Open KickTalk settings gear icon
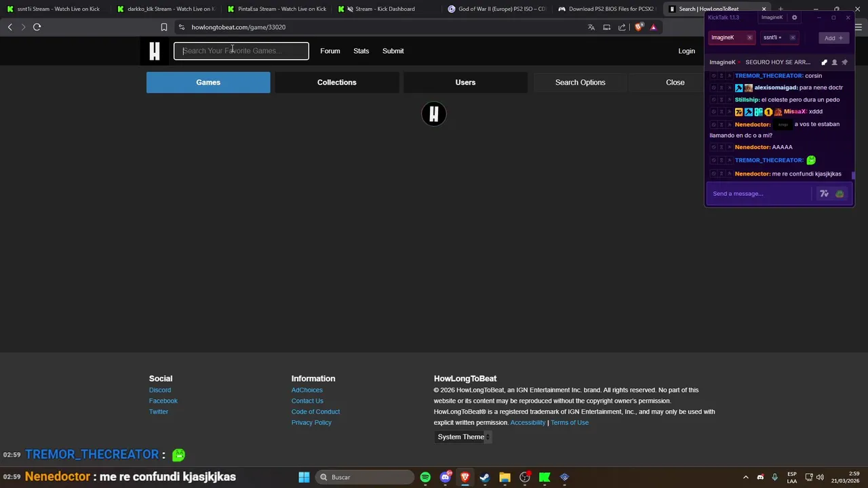 point(795,18)
